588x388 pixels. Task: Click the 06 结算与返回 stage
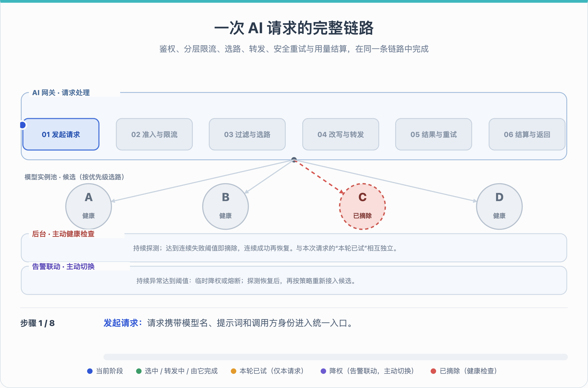pyautogui.click(x=527, y=134)
